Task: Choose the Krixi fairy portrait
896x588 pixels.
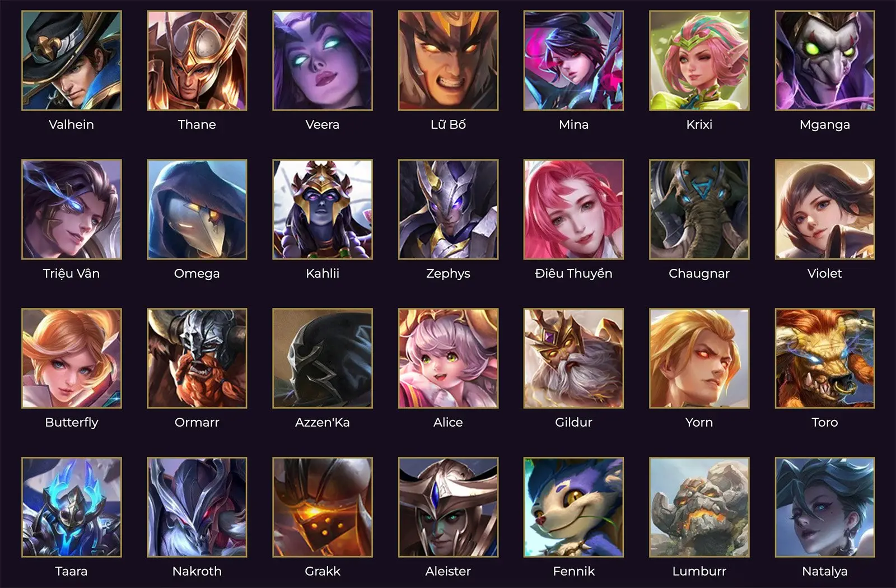Action: pos(699,60)
